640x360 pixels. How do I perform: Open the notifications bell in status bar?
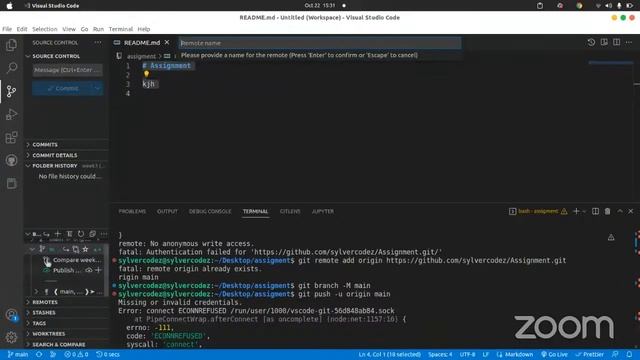629,355
